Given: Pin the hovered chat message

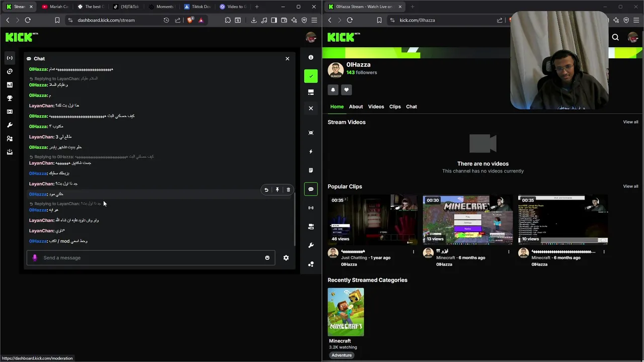Looking at the screenshot, I should (x=277, y=190).
